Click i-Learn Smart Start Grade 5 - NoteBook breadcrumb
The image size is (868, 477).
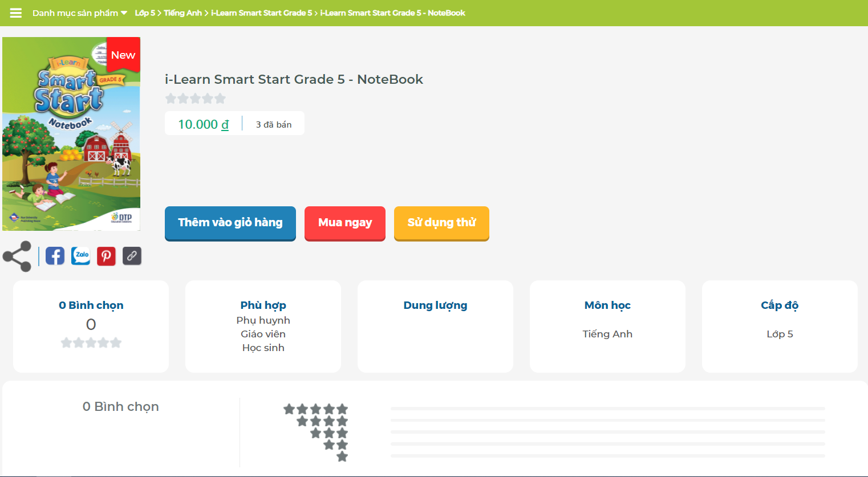click(392, 13)
